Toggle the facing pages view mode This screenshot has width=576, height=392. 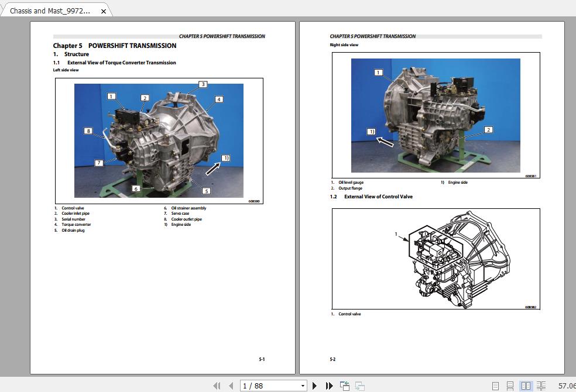tap(526, 385)
